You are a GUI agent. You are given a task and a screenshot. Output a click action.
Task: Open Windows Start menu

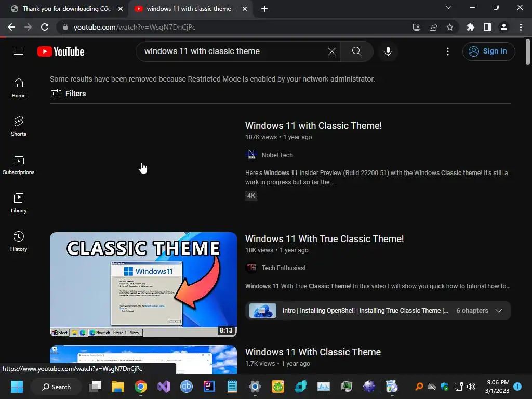[x=17, y=387]
